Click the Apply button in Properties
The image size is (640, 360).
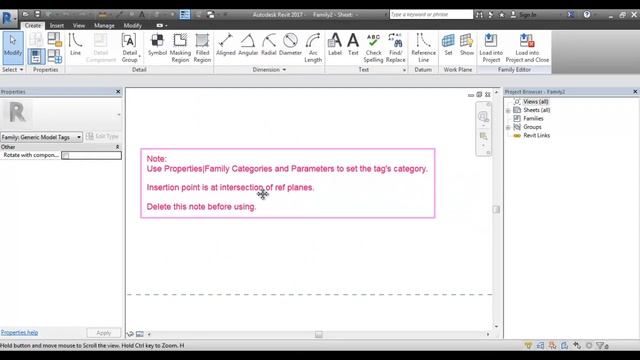pyautogui.click(x=104, y=333)
